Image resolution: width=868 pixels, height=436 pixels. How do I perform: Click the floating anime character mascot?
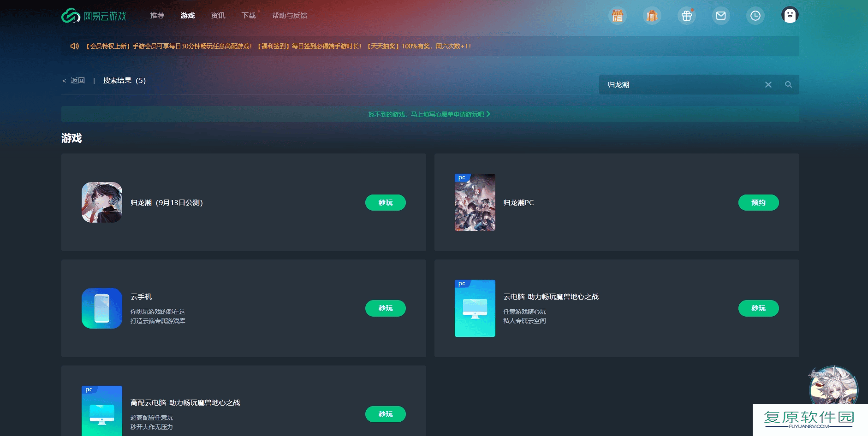[x=834, y=385]
